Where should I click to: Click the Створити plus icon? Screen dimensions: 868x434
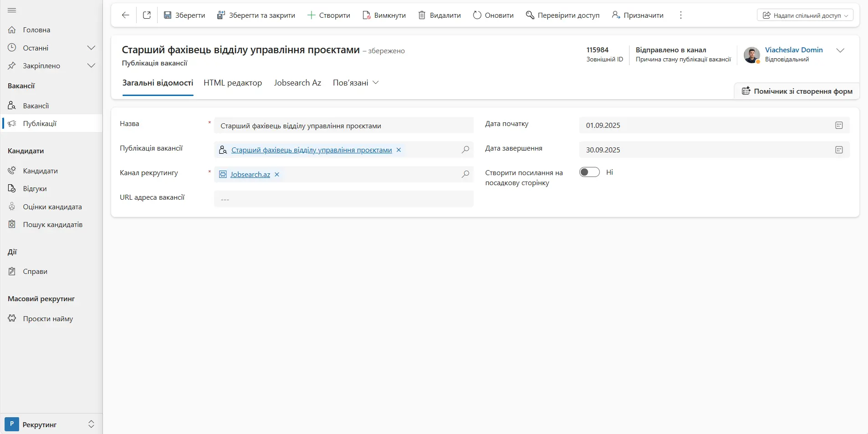(x=311, y=15)
